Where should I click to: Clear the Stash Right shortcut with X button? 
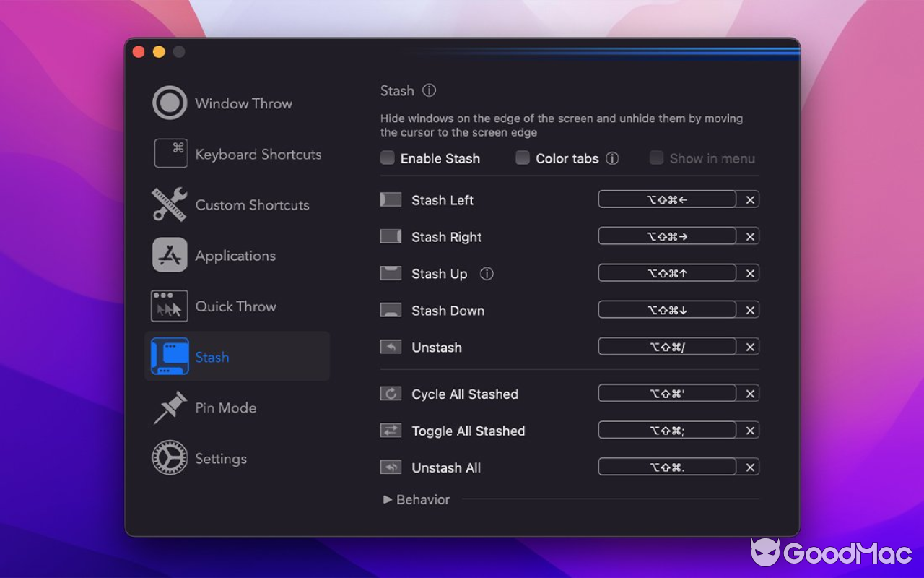coord(749,236)
